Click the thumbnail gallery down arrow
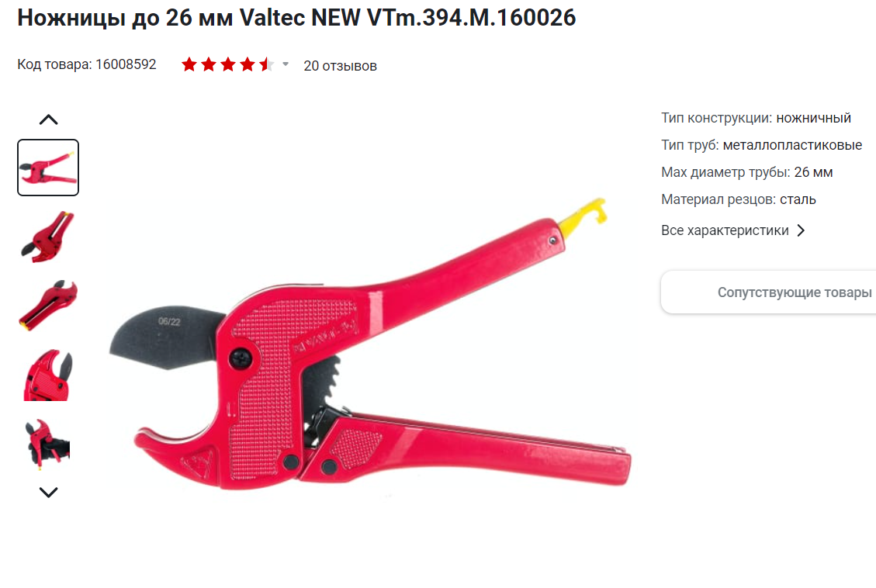The width and height of the screenshot is (876, 588). [x=49, y=492]
